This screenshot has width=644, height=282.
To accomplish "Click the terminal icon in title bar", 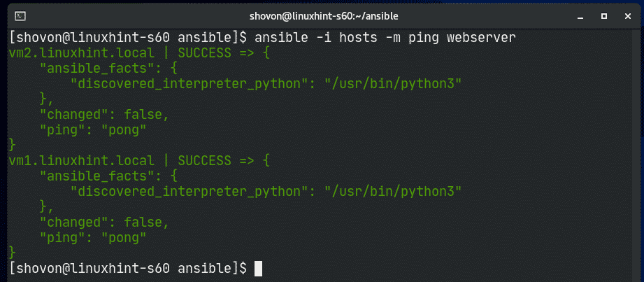I will tap(20, 16).
